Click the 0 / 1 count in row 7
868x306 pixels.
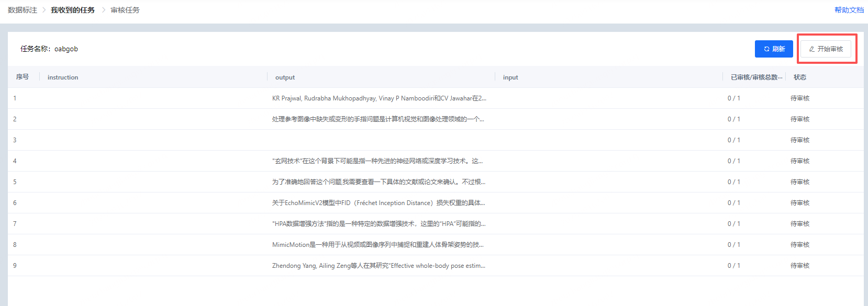[733, 223]
